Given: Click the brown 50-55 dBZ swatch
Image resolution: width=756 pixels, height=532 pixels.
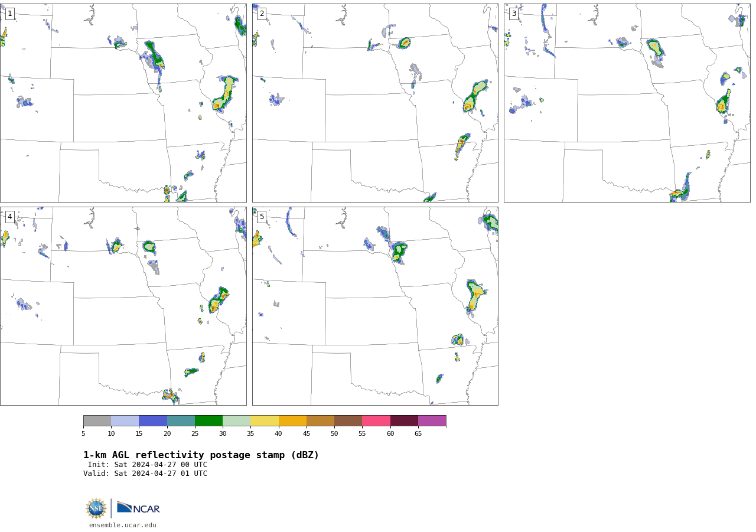Looking at the screenshot, I should click(x=348, y=420).
